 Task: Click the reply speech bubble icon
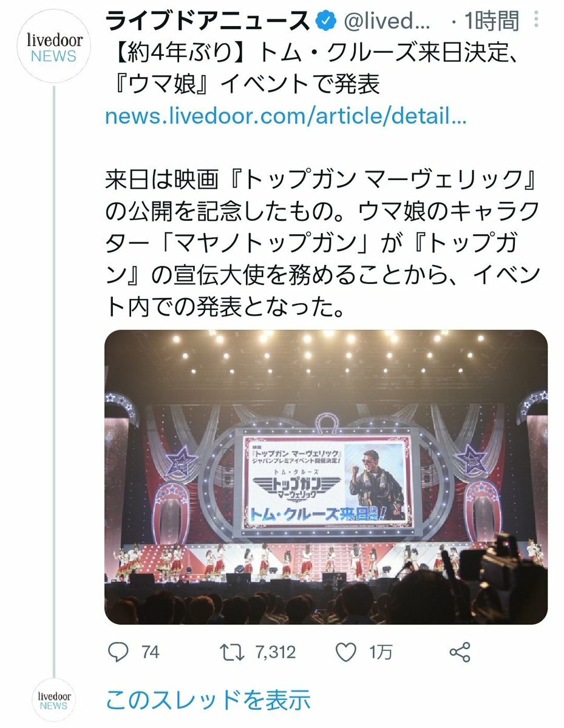click(119, 652)
